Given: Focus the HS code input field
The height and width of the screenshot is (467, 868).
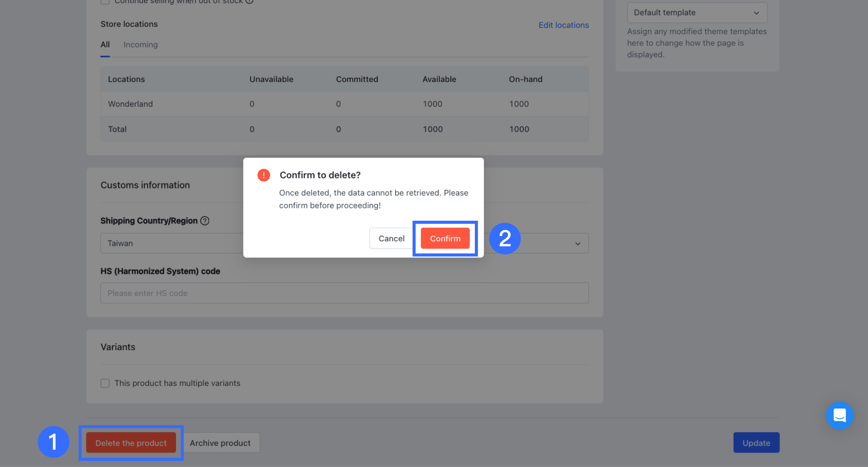Looking at the screenshot, I should pos(344,293).
